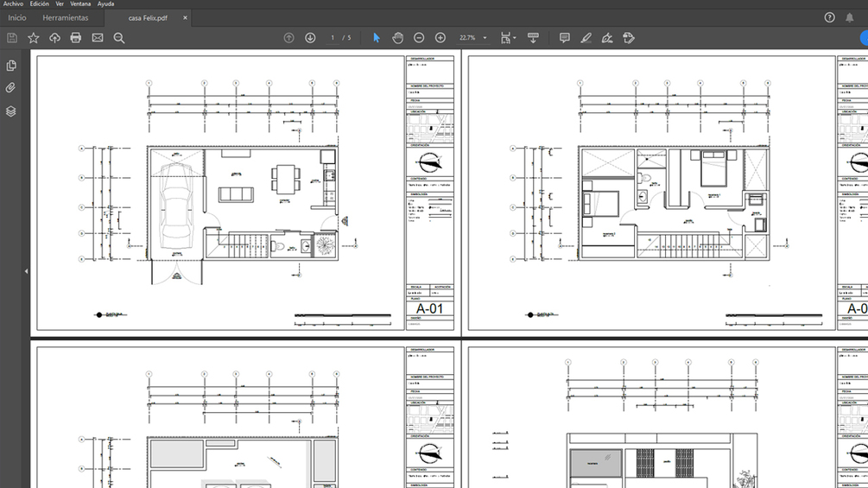Click the stamp tool icon
This screenshot has width=868, height=488.
click(628, 38)
